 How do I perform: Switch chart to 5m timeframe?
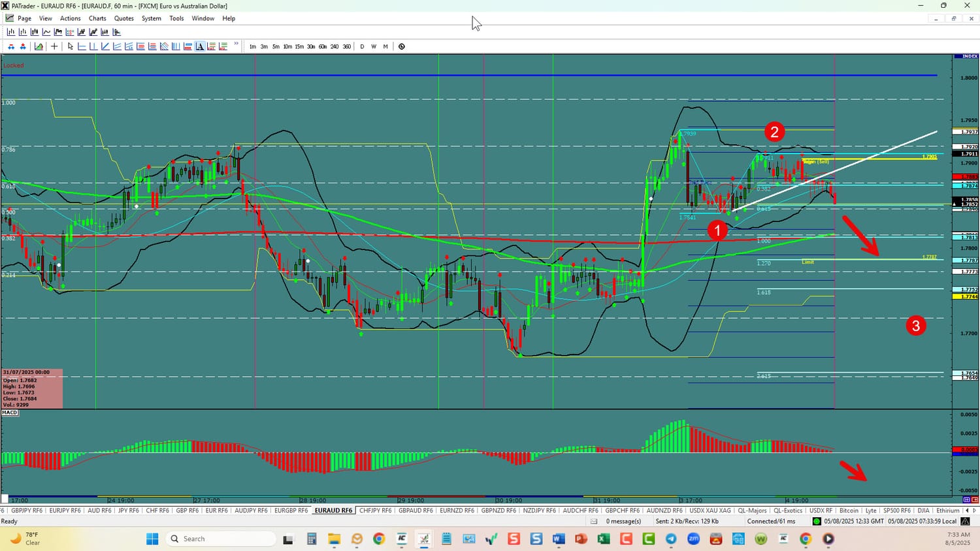pyautogui.click(x=276, y=46)
